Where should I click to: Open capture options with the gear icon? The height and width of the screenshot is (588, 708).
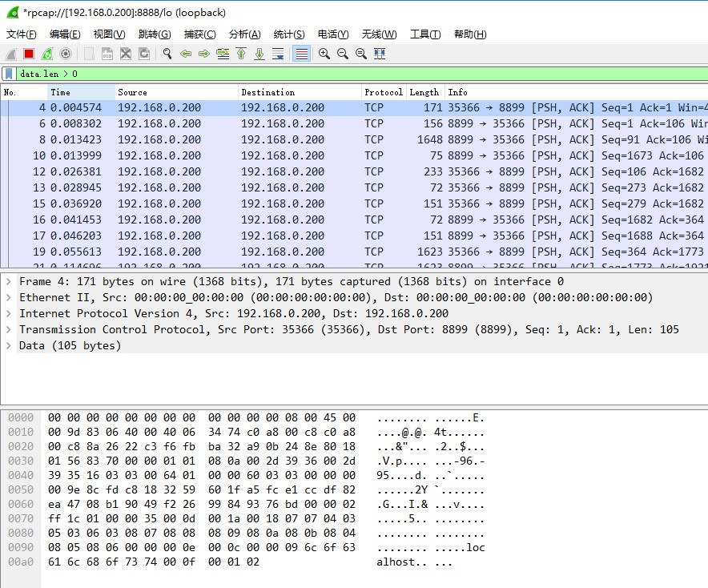[66, 54]
